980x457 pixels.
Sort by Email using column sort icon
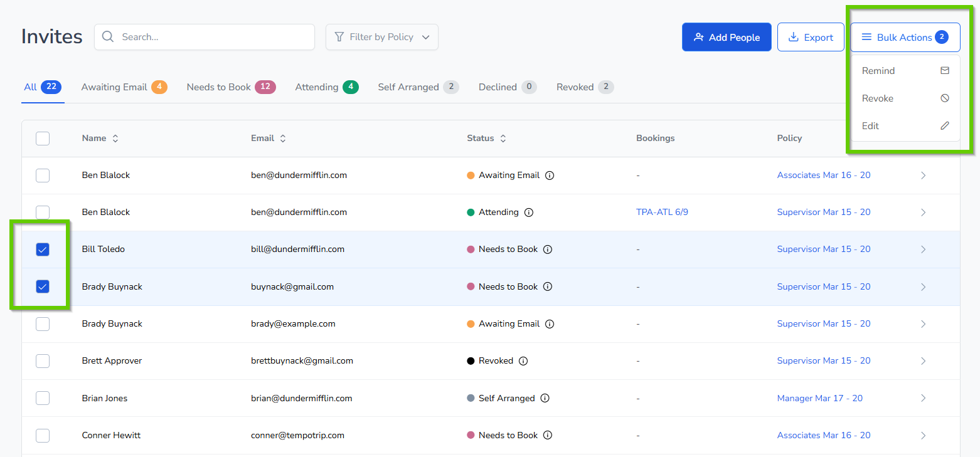pos(283,139)
